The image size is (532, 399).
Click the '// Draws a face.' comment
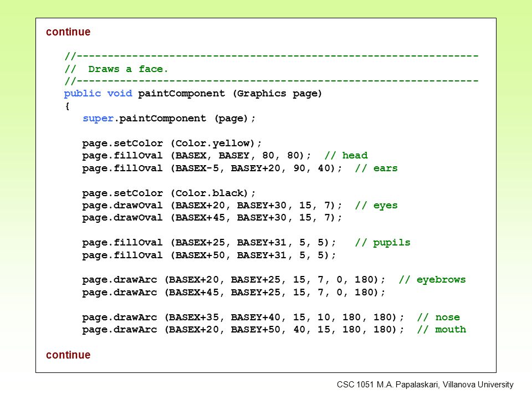[x=116, y=69]
